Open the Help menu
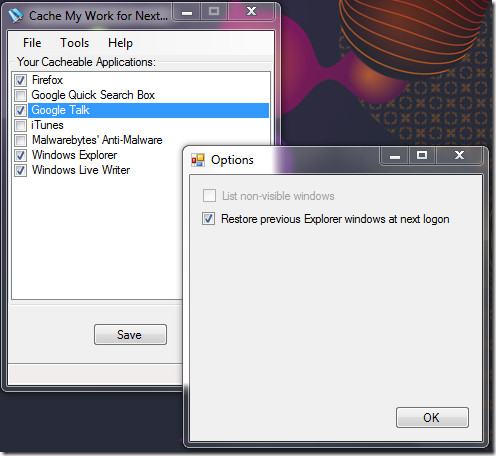496x456 pixels. pyautogui.click(x=120, y=43)
